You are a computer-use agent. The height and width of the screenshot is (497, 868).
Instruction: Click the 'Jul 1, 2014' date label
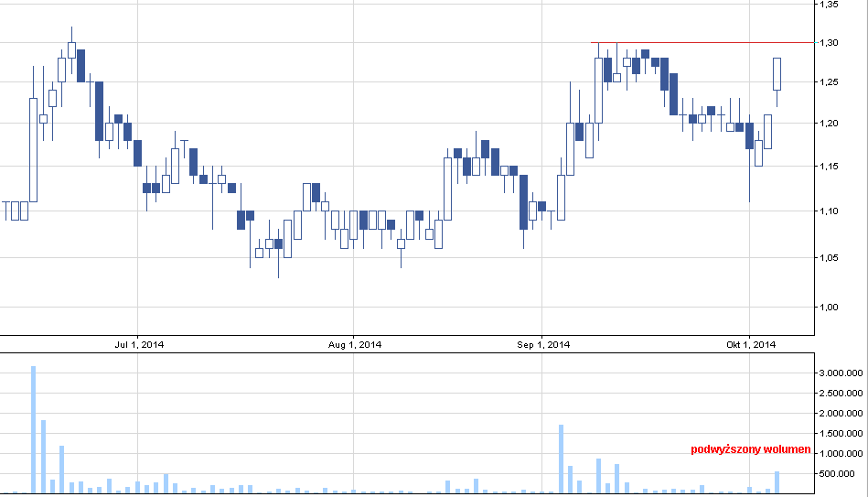[139, 345]
